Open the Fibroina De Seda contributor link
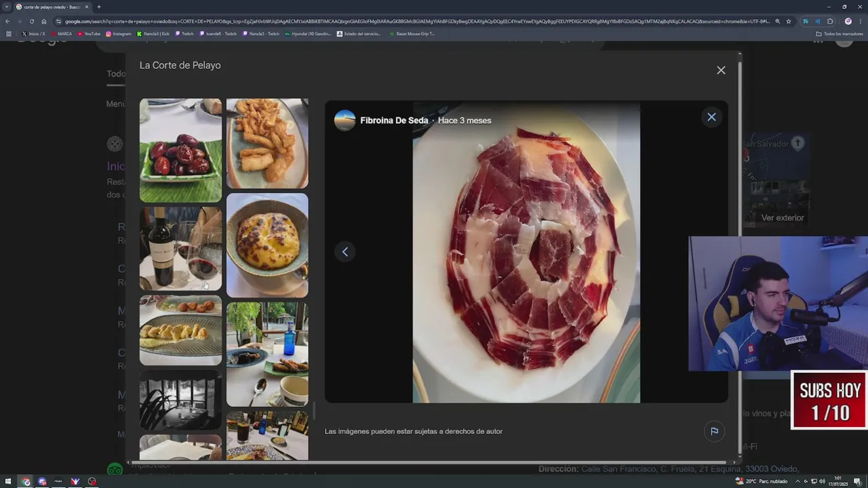The width and height of the screenshot is (868, 488). (394, 121)
